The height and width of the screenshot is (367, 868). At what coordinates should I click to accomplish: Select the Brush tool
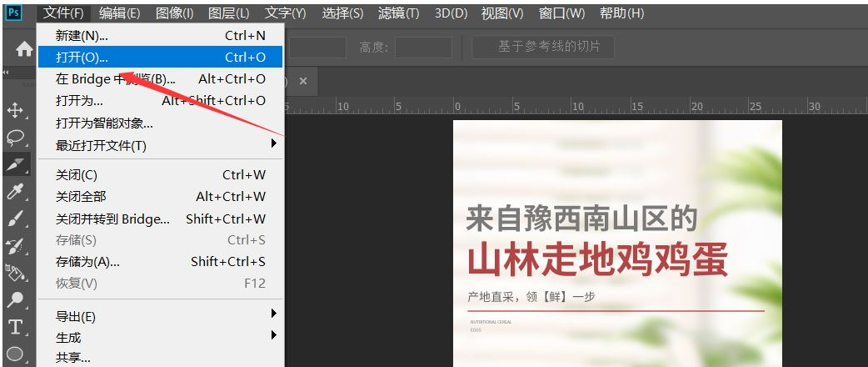(14, 219)
